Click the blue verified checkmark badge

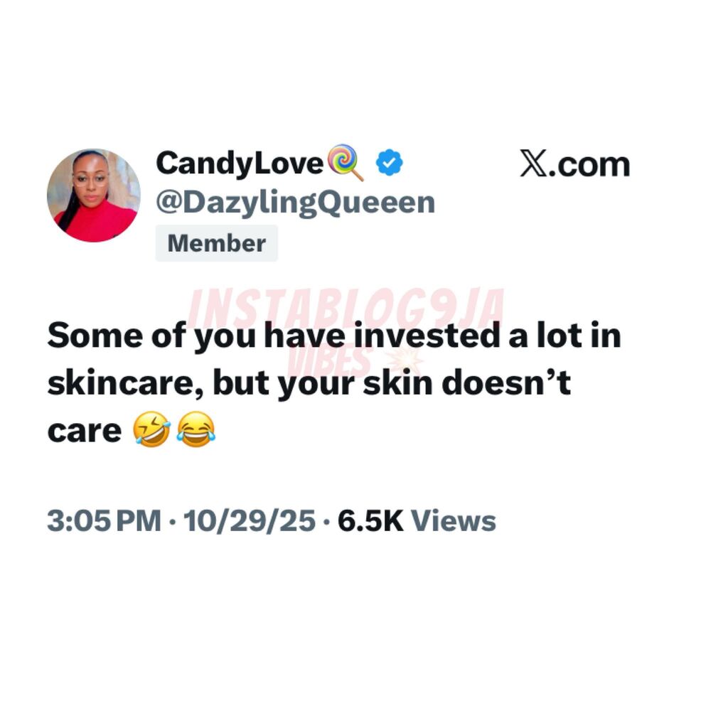[389, 163]
